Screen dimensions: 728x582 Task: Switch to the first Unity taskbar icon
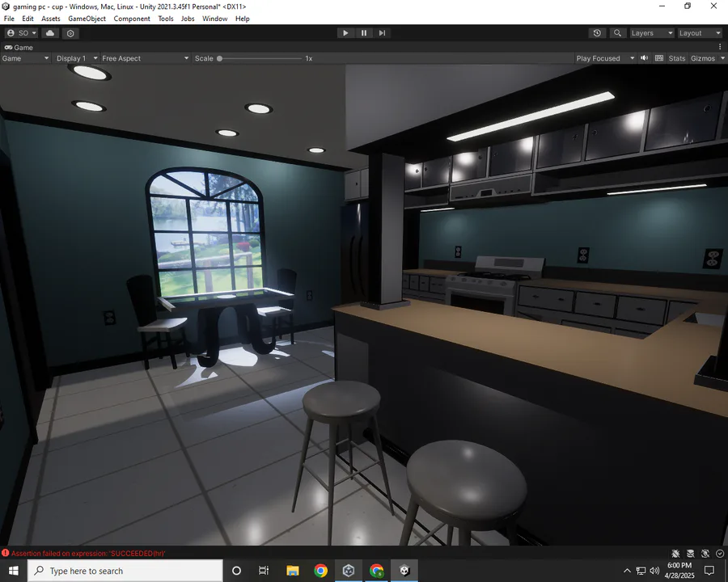(x=349, y=571)
